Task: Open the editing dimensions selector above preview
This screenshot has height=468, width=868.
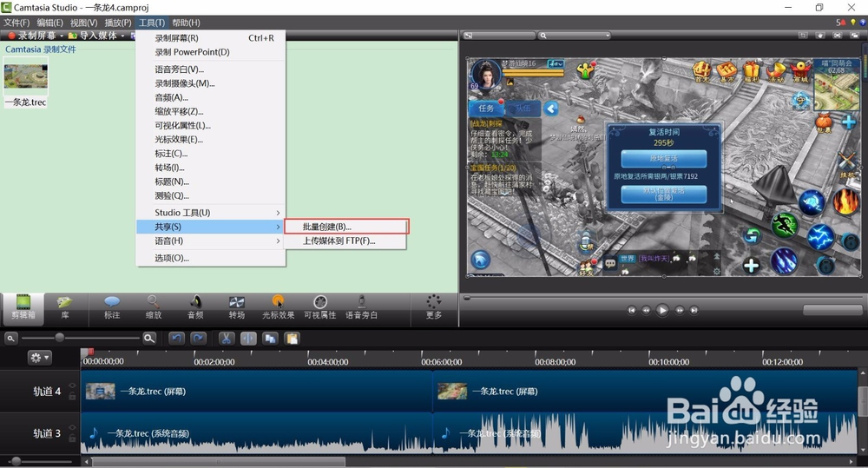Action: [500, 36]
